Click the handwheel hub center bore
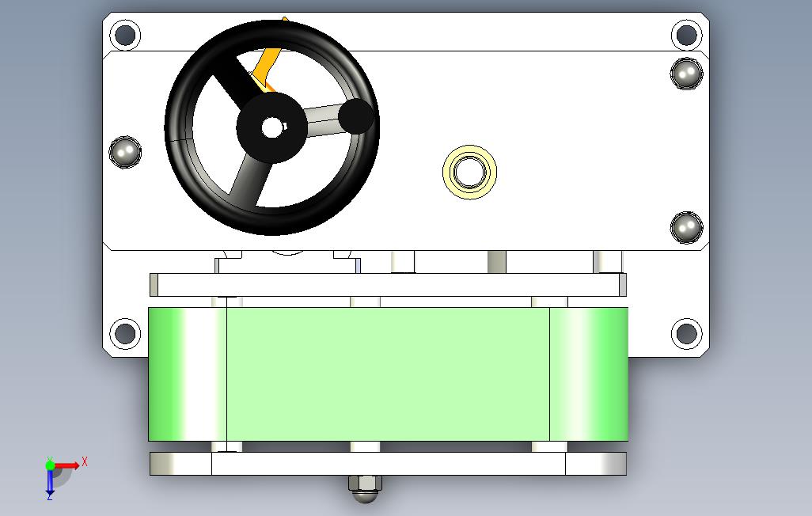This screenshot has height=516, width=812. (x=271, y=127)
